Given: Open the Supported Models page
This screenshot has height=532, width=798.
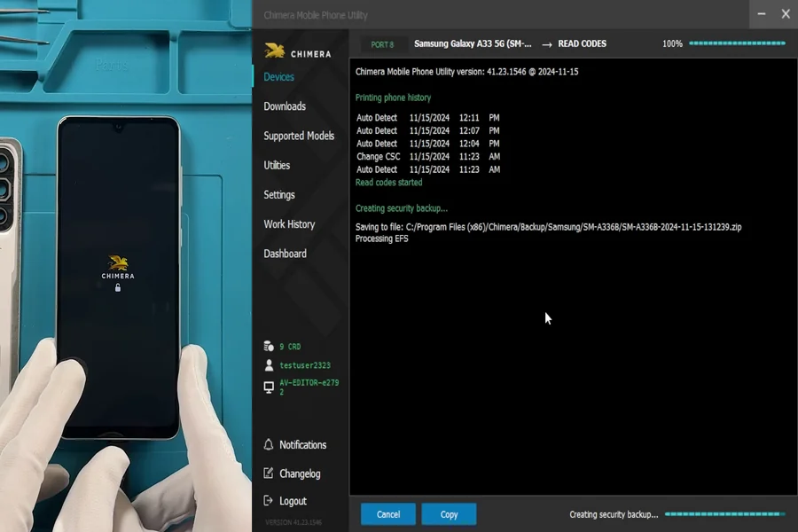Looking at the screenshot, I should click(299, 136).
